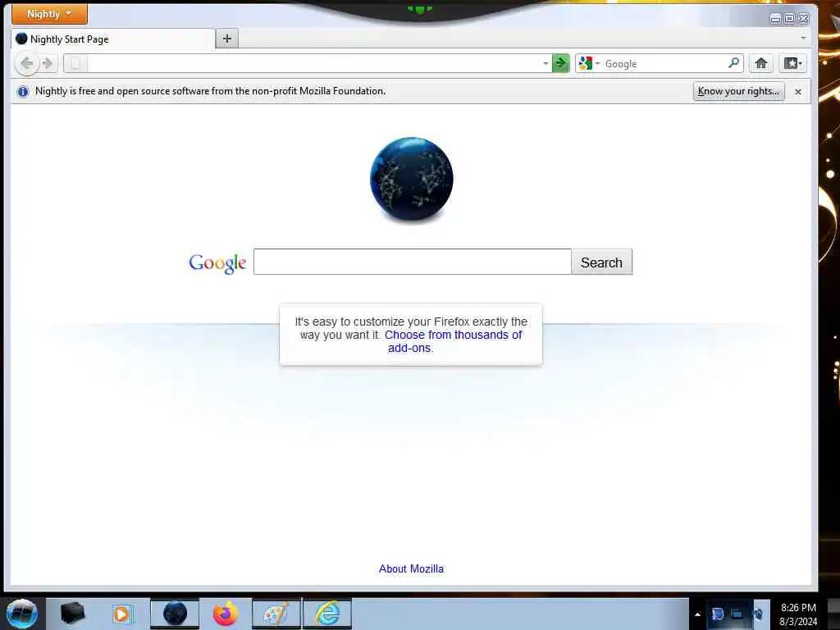Open the orange Nightly menu button

coord(49,14)
